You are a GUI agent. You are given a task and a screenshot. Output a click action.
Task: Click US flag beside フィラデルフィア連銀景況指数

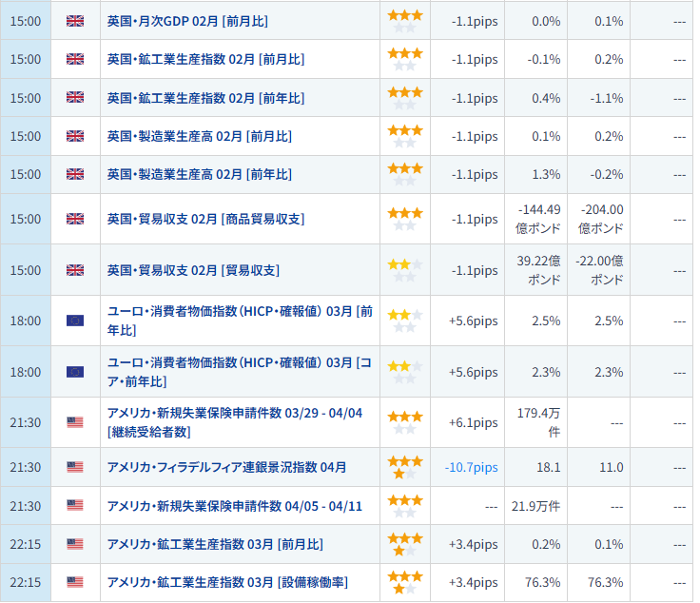pyautogui.click(x=75, y=467)
